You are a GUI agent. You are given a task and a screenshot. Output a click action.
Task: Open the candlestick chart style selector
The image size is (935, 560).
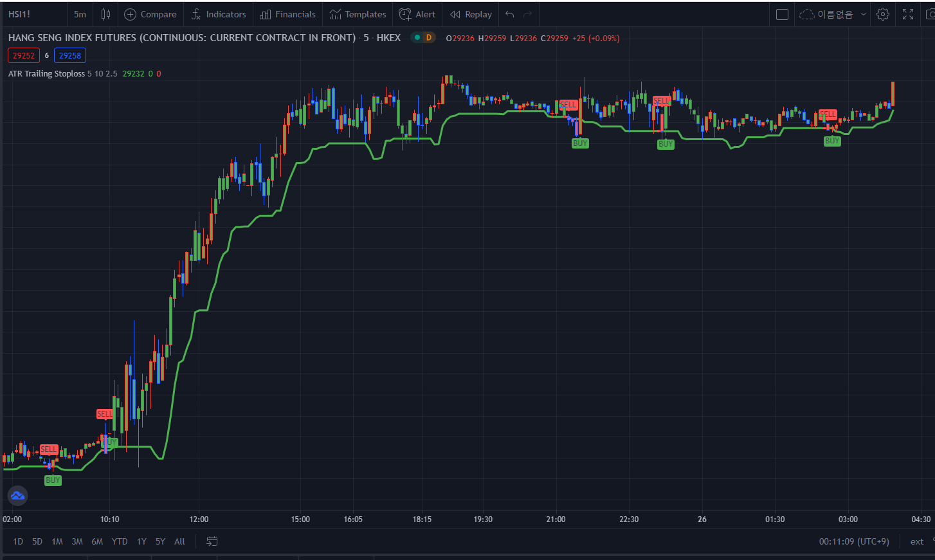pyautogui.click(x=105, y=14)
